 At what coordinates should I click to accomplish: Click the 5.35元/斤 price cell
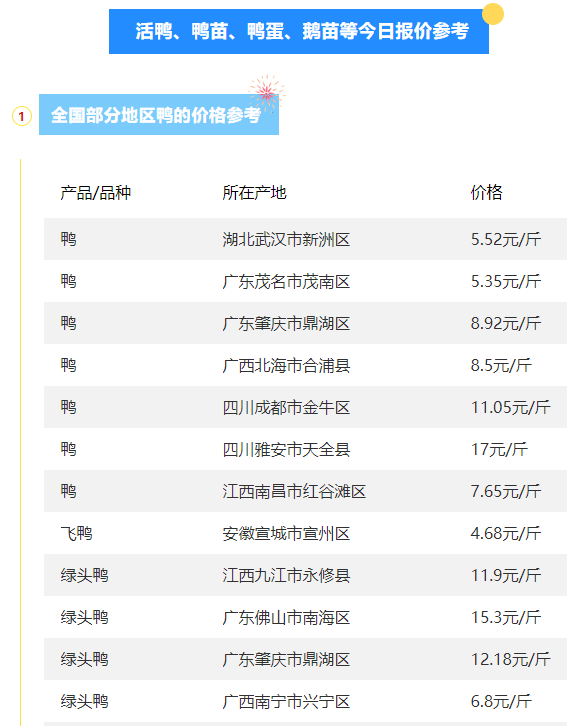(506, 282)
